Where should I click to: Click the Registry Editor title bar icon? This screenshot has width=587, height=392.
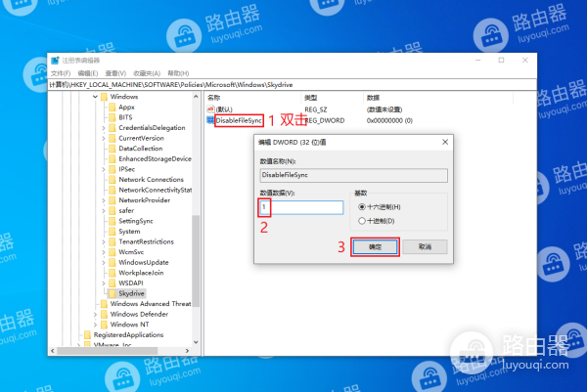55,61
